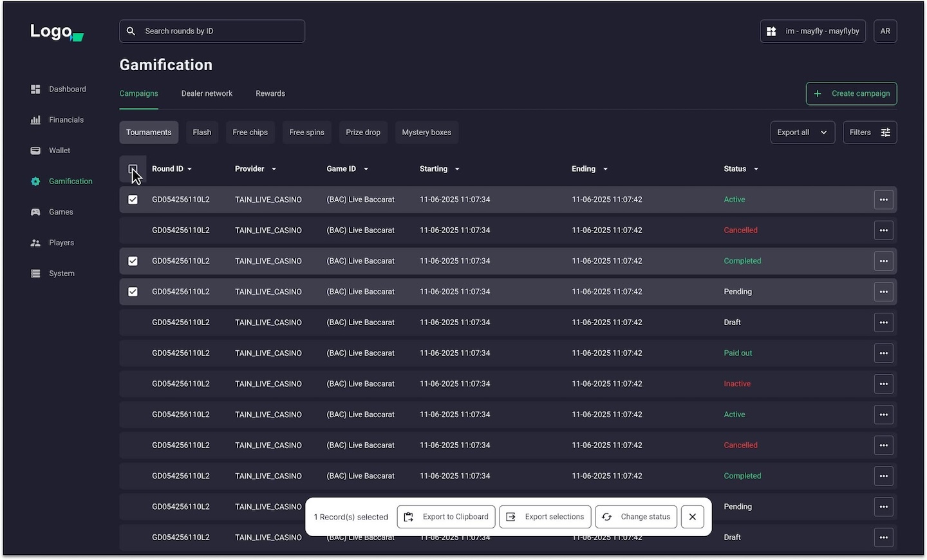927x560 pixels.
Task: Click the Financials bar chart icon
Action: pos(35,120)
